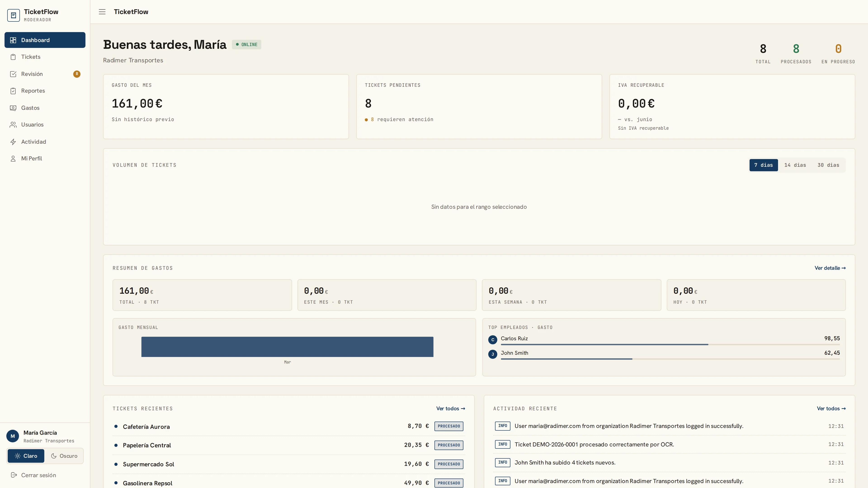
Task: Open the Gastos menu item
Action: pos(45,108)
